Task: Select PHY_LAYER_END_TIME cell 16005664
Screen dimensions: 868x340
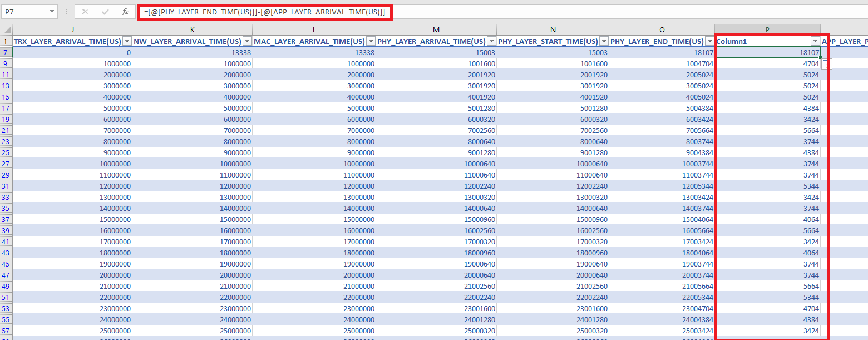Action: pos(662,230)
